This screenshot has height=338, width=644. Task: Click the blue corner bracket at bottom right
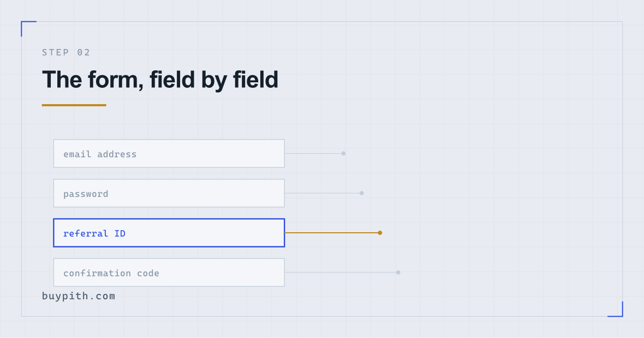615,309
